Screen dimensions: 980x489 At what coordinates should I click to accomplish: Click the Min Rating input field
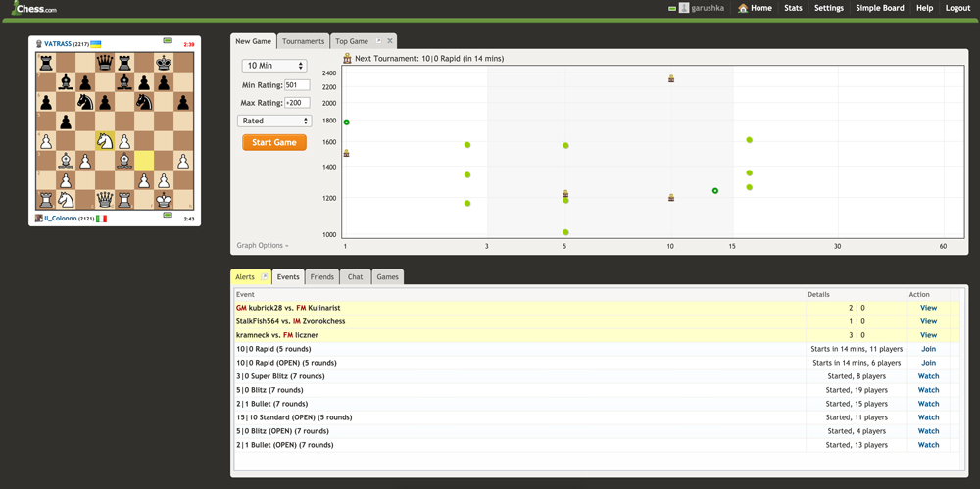pyautogui.click(x=297, y=85)
